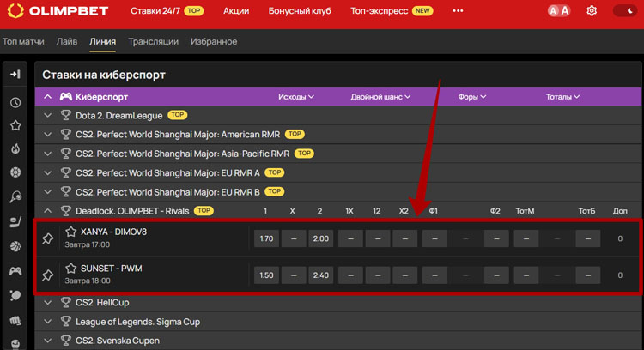Favorite the XANYA - DIMOV8 match star
The image size is (644, 350).
71,232
